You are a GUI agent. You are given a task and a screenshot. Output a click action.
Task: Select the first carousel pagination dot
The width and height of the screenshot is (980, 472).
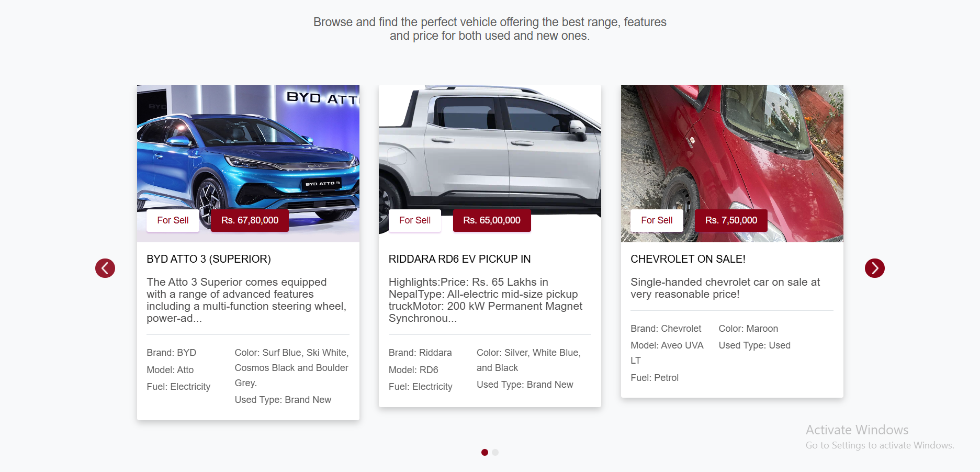(485, 452)
